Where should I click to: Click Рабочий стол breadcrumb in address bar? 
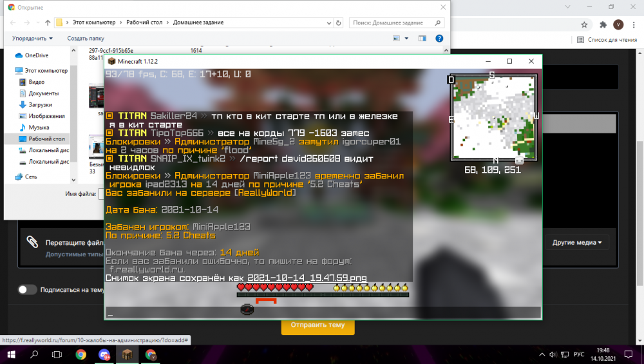pos(144,23)
